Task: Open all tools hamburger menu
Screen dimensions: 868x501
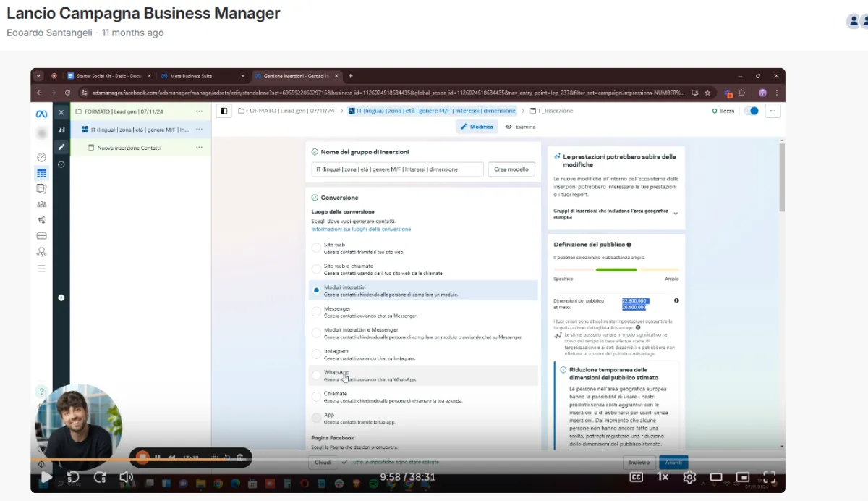Action: click(41, 268)
